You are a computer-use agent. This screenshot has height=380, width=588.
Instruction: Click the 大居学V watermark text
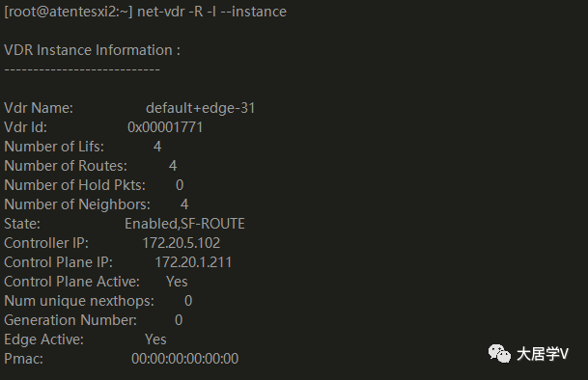tap(543, 354)
